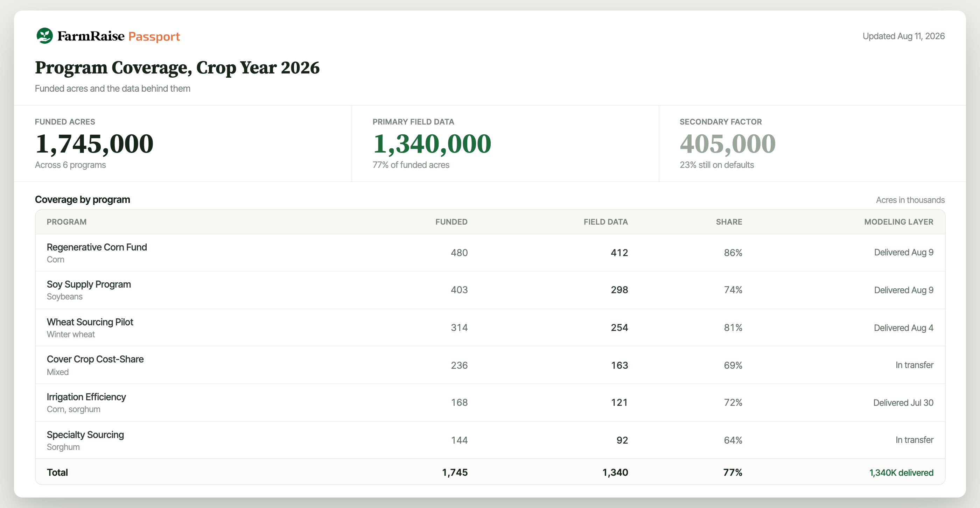Click the Cover Crop Cost-Share program name
Image resolution: width=980 pixels, height=508 pixels.
[95, 359]
